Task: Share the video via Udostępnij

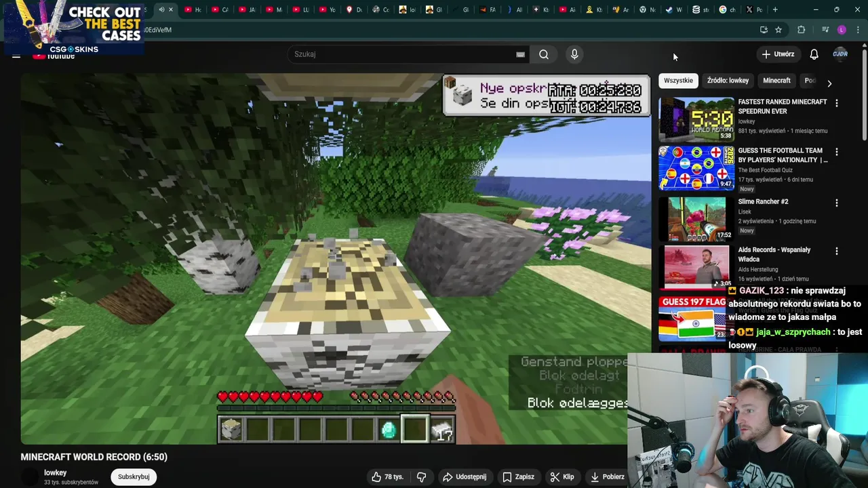Action: pos(465,476)
